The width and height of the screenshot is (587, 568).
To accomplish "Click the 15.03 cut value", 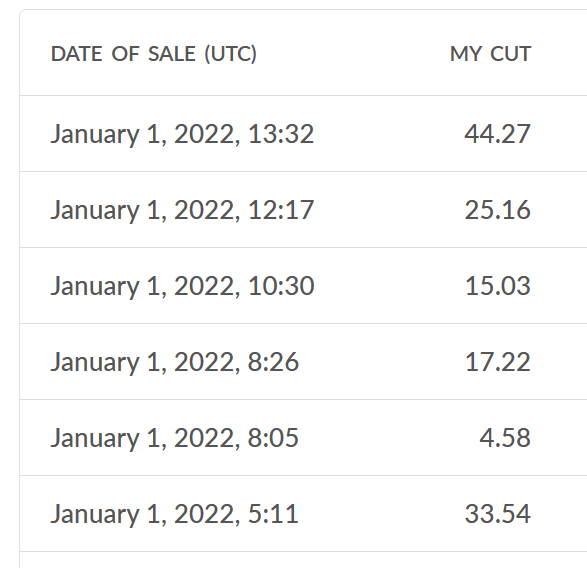I will click(x=498, y=286).
